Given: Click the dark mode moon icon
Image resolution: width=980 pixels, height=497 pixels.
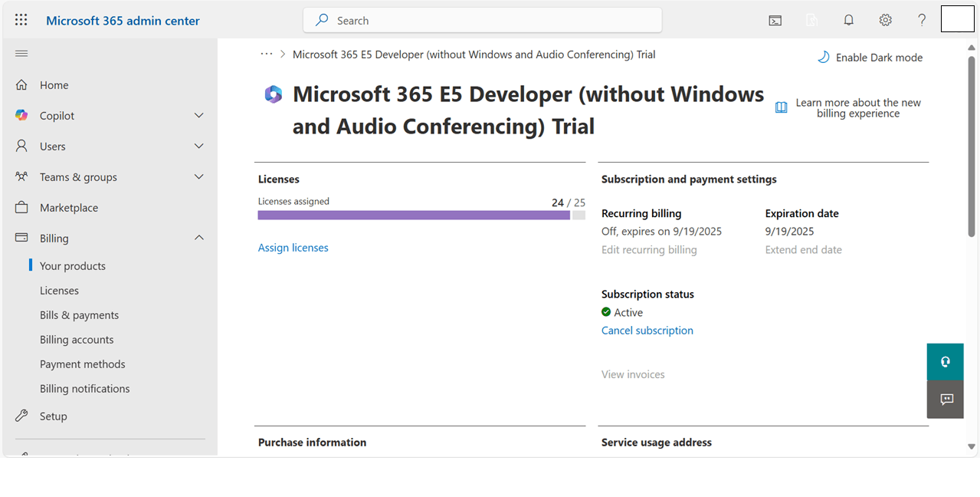Looking at the screenshot, I should click(x=824, y=58).
